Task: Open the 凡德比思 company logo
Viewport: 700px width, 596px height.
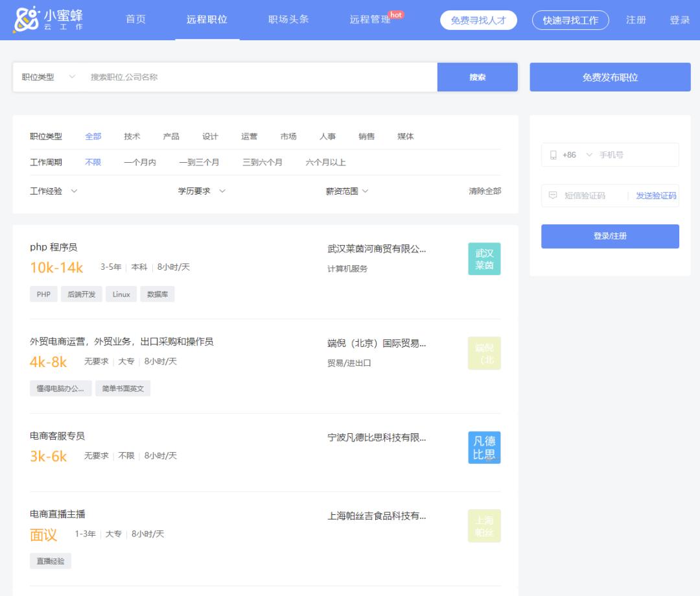Action: coord(484,447)
